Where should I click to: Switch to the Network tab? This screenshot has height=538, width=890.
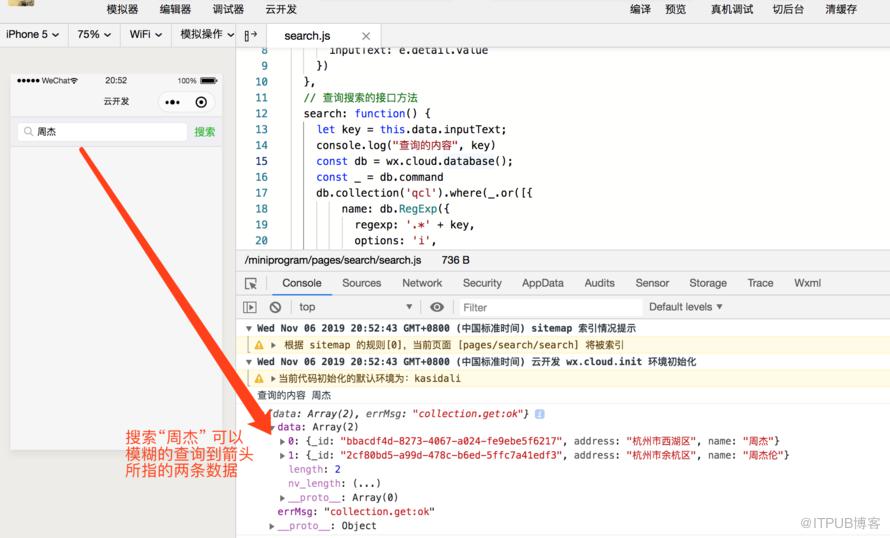click(x=422, y=283)
